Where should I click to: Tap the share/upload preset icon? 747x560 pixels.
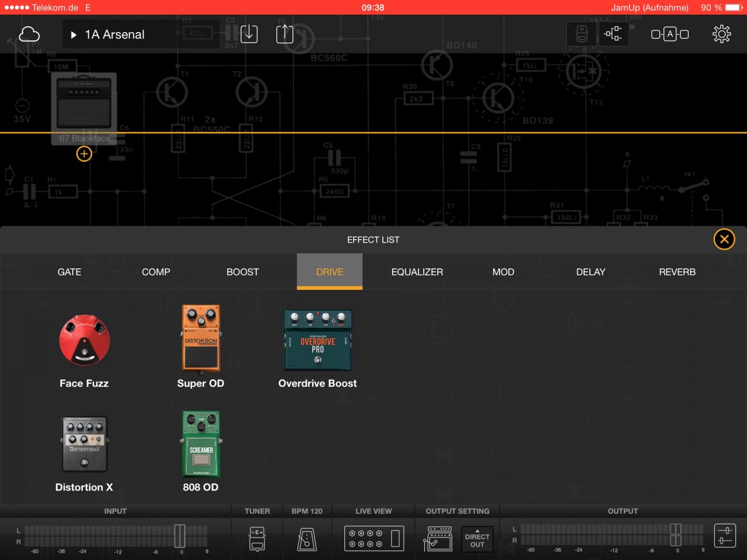click(x=285, y=34)
